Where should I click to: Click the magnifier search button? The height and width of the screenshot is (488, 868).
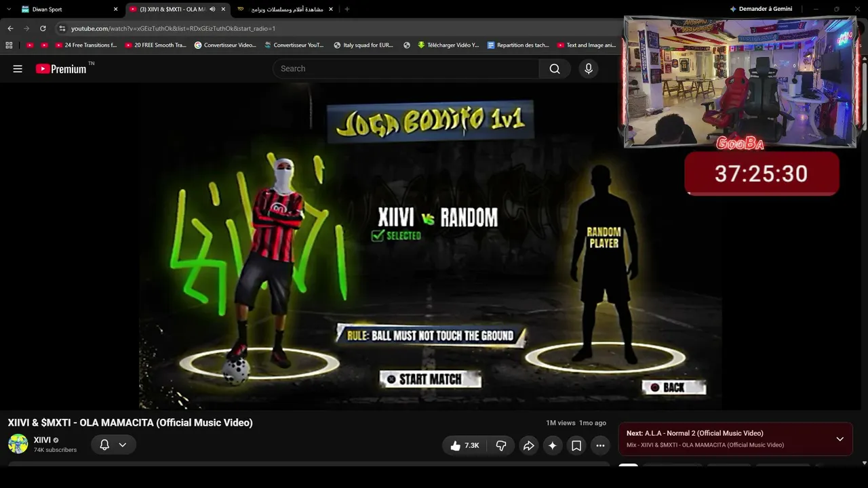(x=555, y=68)
